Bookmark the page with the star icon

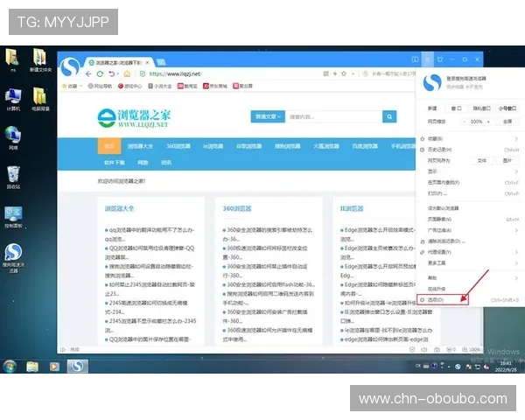click(344, 73)
